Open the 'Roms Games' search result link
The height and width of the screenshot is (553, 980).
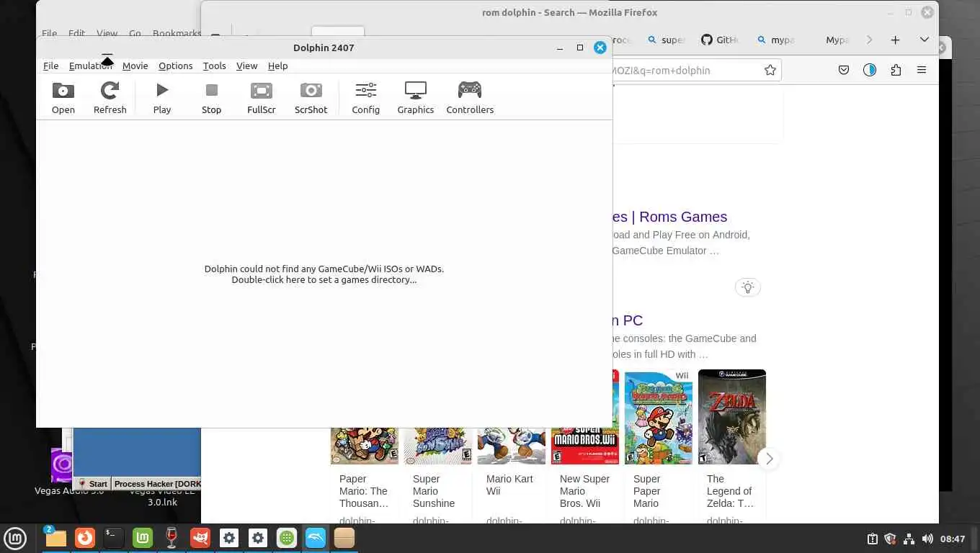point(669,217)
